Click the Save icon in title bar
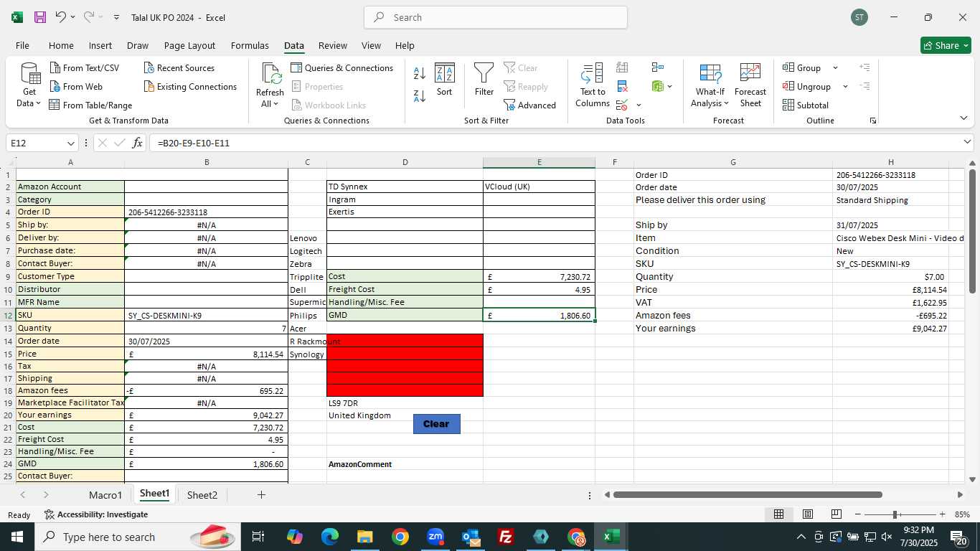The width and height of the screenshot is (980, 551). click(x=40, y=17)
